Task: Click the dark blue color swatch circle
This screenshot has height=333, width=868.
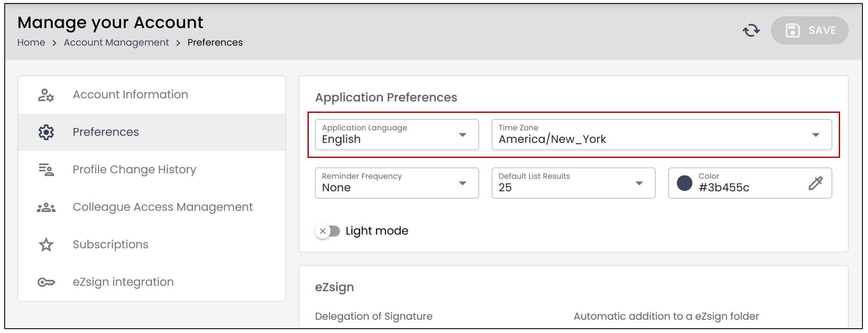Action: pos(685,183)
